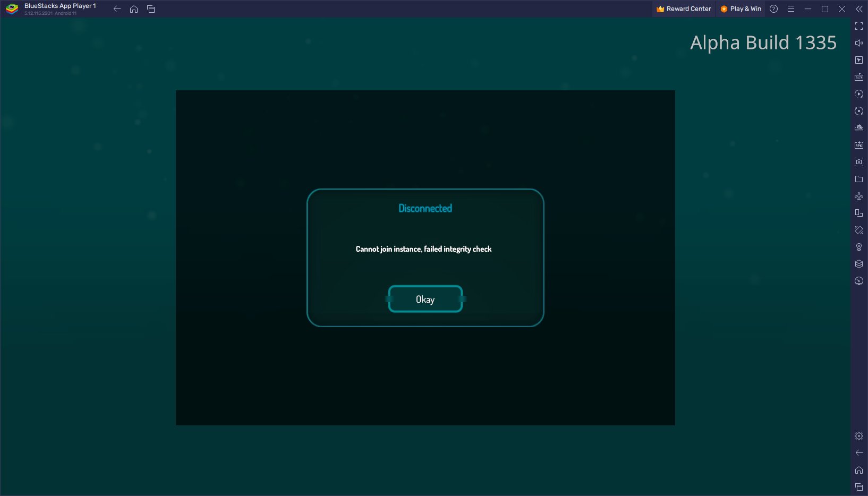868x496 pixels.
Task: Open the Reward Center
Action: click(684, 9)
